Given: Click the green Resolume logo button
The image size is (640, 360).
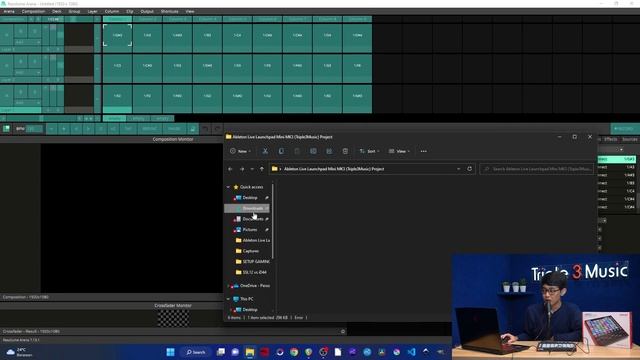Looking at the screenshot, I should click(7, 129).
